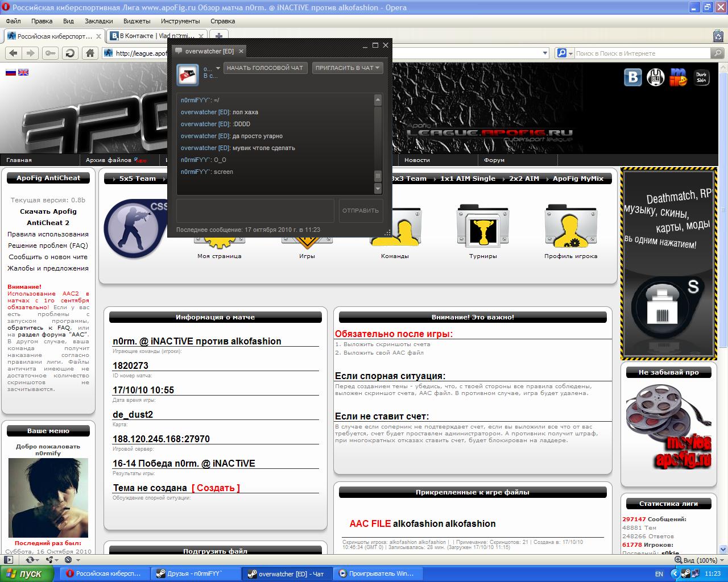
Task: Switch site language to Russian flag
Action: tap(11, 72)
